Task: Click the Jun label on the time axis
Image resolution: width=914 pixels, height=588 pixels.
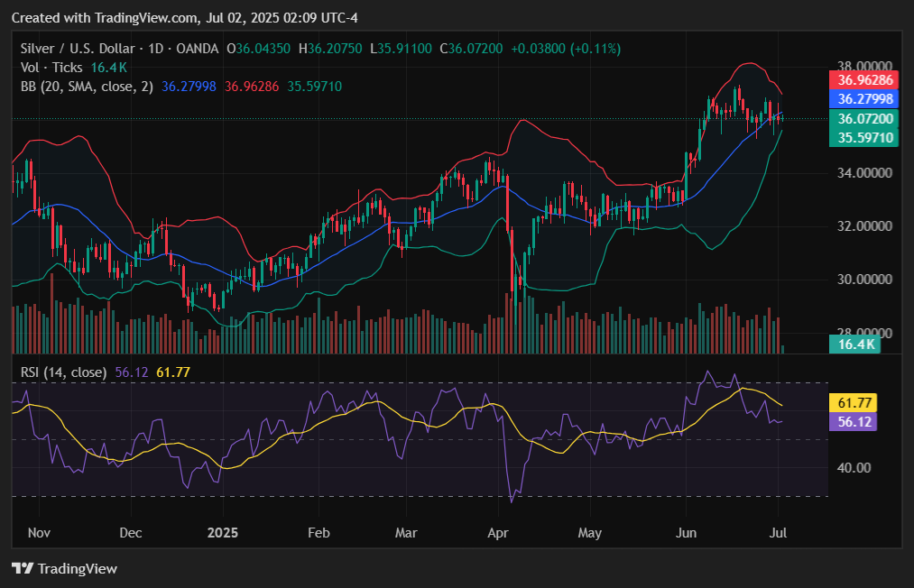Action: pos(686,533)
